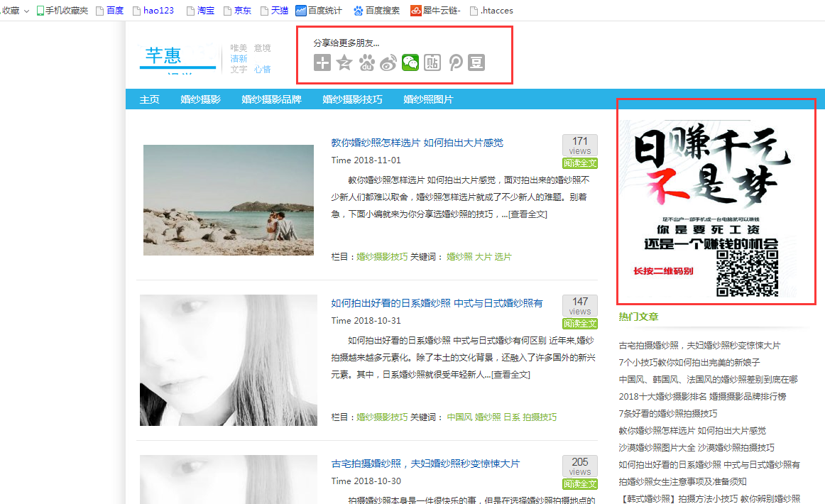Click keyword 选片 tag
Screen dimensions: 825x504
click(503, 257)
